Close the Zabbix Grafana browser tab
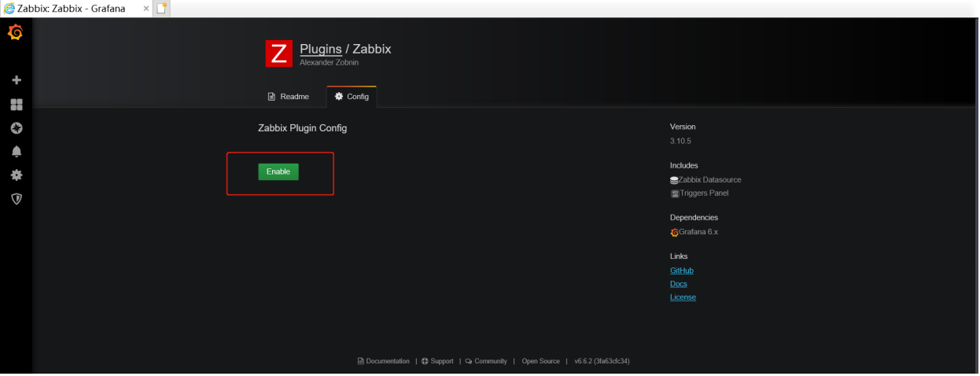This screenshot has height=376, width=980. pyautogui.click(x=146, y=8)
